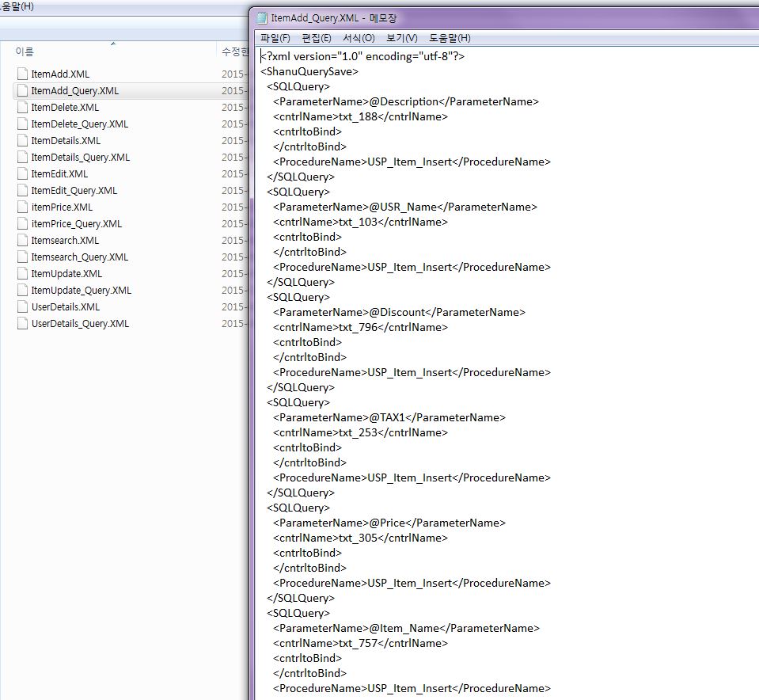This screenshot has width=759, height=700.
Task: Click the ItemAdd_Query.XML file icon
Action: pyautogui.click(x=22, y=90)
